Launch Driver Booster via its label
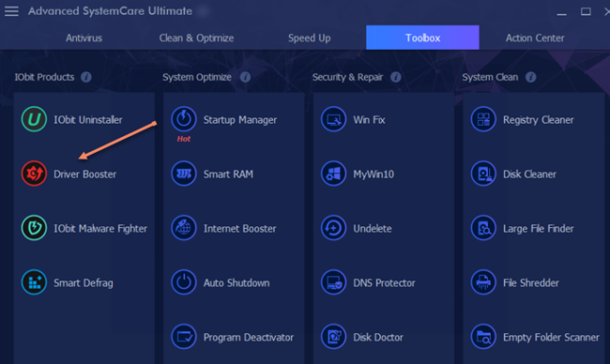The height and width of the screenshot is (364, 610). [x=84, y=174]
